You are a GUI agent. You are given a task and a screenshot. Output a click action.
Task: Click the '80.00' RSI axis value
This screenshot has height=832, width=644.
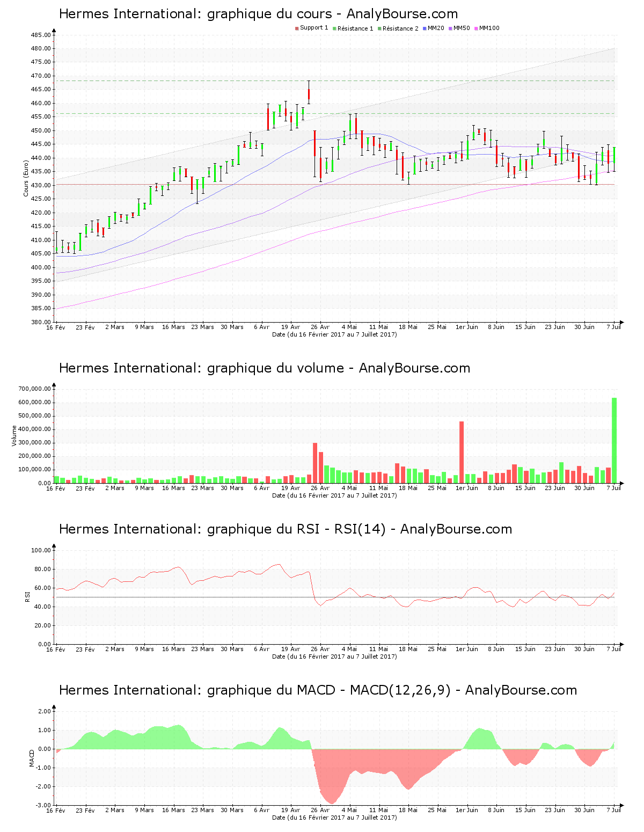point(42,569)
